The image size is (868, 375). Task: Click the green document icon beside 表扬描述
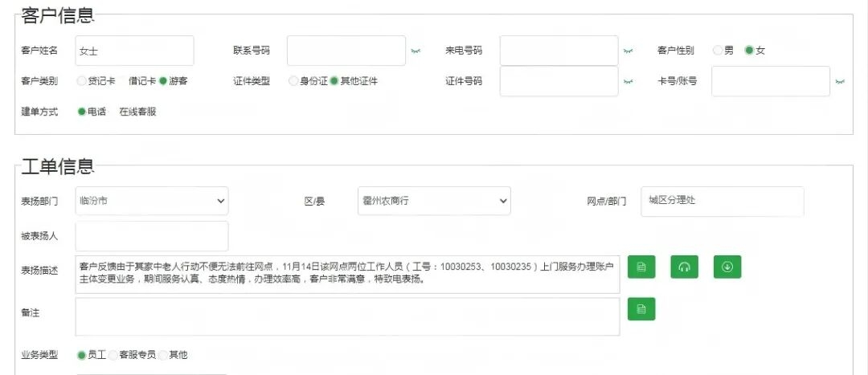(641, 267)
